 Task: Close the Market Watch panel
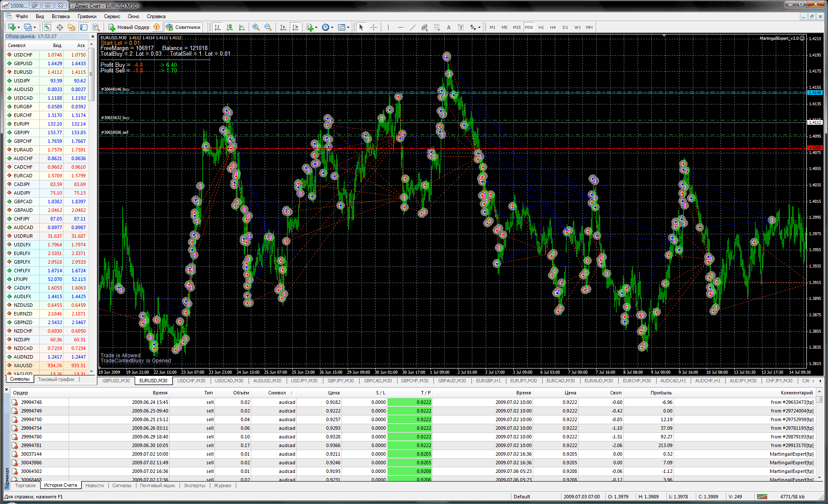click(x=92, y=36)
